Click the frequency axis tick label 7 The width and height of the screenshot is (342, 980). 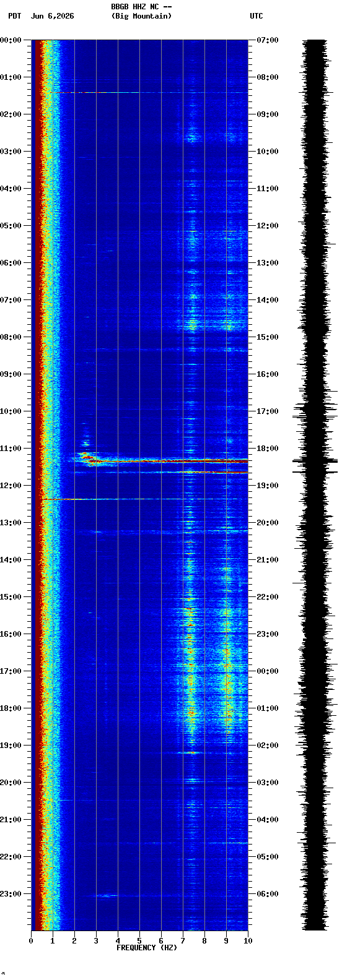(183, 941)
